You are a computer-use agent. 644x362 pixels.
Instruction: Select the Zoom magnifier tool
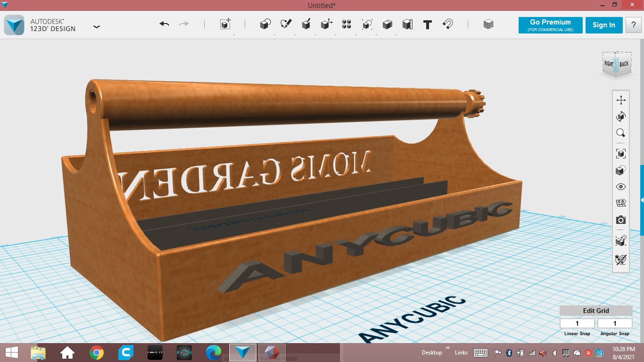click(x=621, y=133)
